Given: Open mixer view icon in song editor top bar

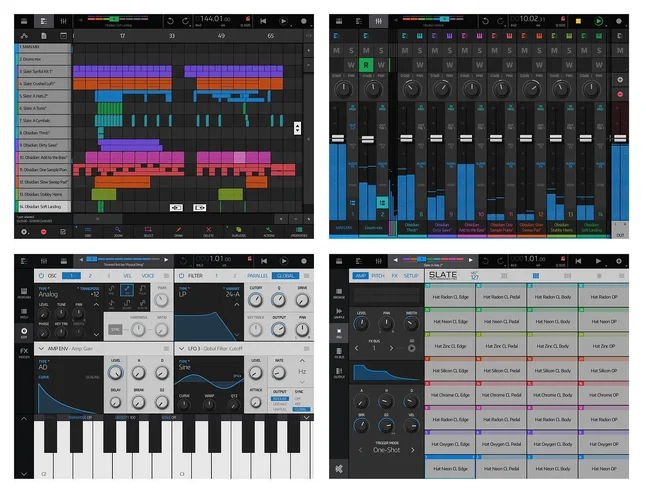Looking at the screenshot, I should tap(63, 21).
